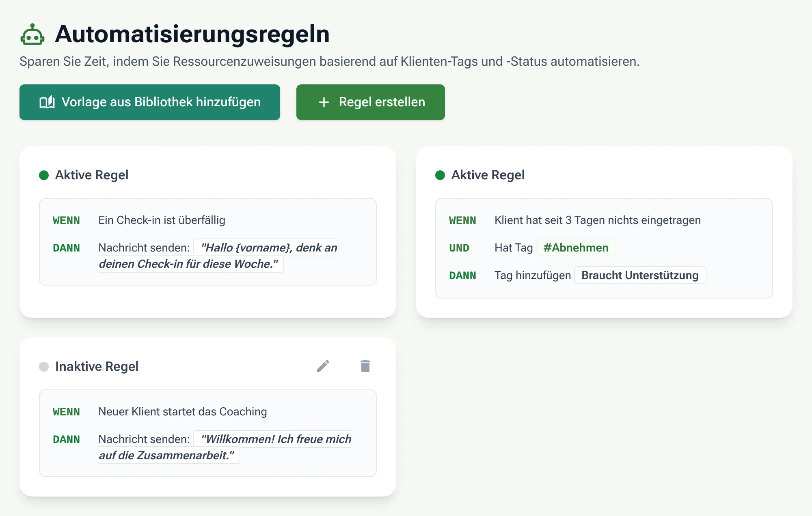Viewport: 812px width, 516px height.
Task: Click "Nachricht senden:" label in the Inaktive Regel
Action: pos(144,439)
